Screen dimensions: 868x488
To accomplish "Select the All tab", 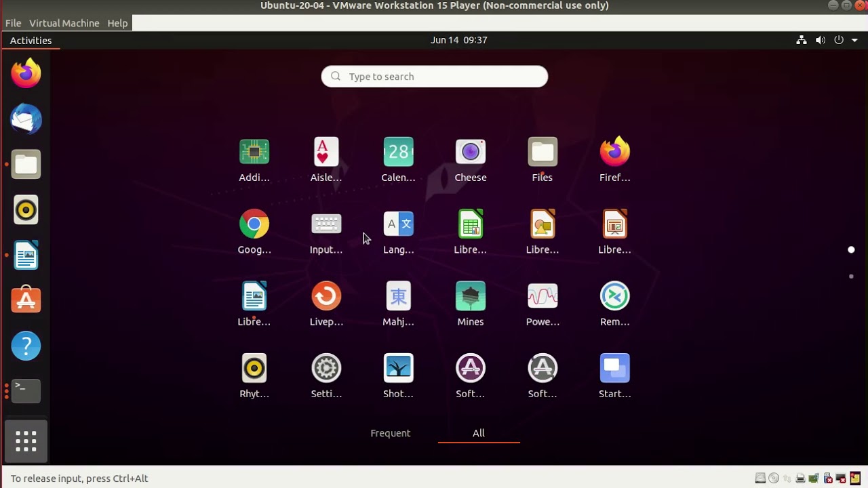I will 479,433.
